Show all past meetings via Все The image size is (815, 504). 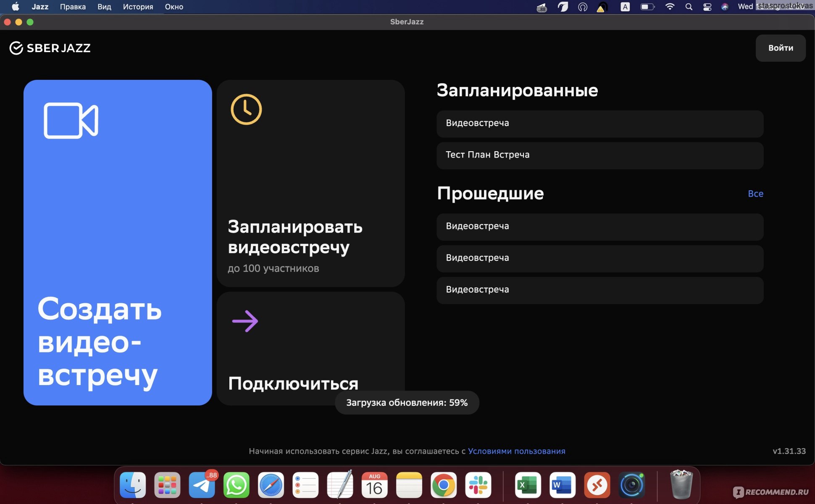(x=755, y=194)
